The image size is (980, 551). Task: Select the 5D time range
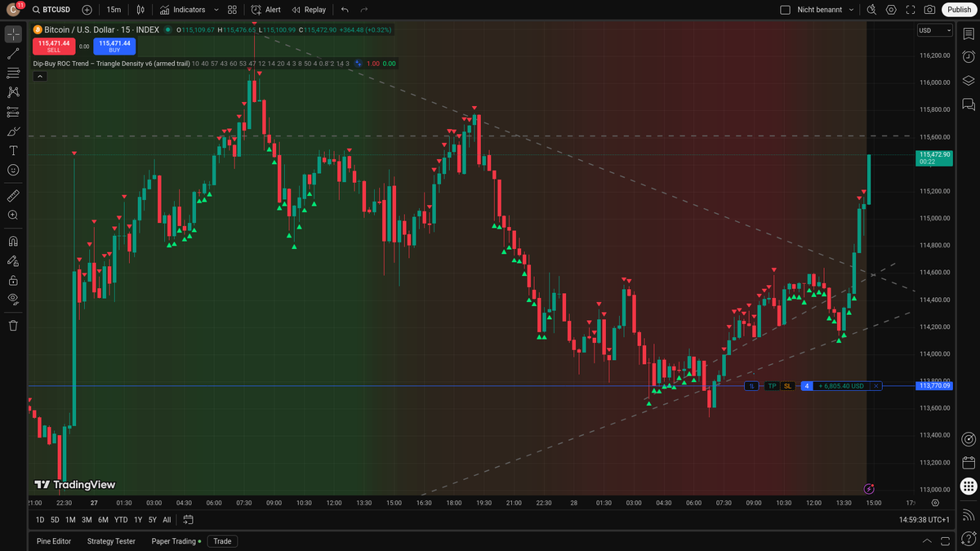55,520
